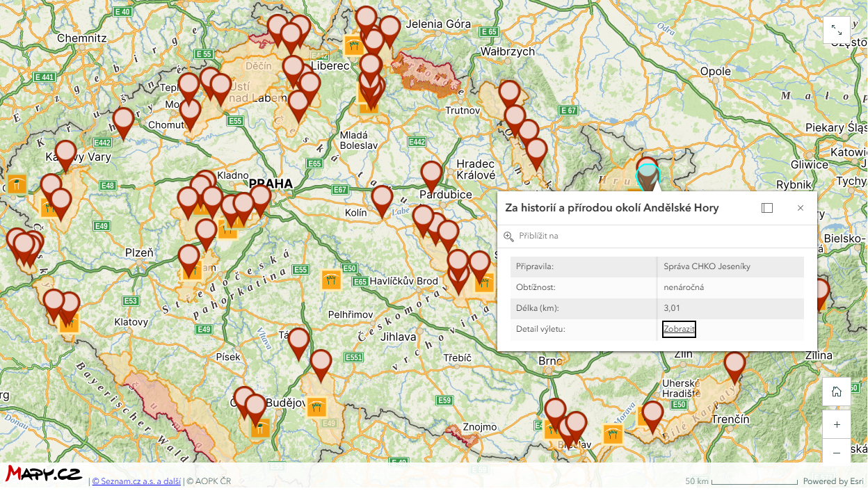
Task: Select the red pin northwest of Chomutov
Action: [x=123, y=123]
